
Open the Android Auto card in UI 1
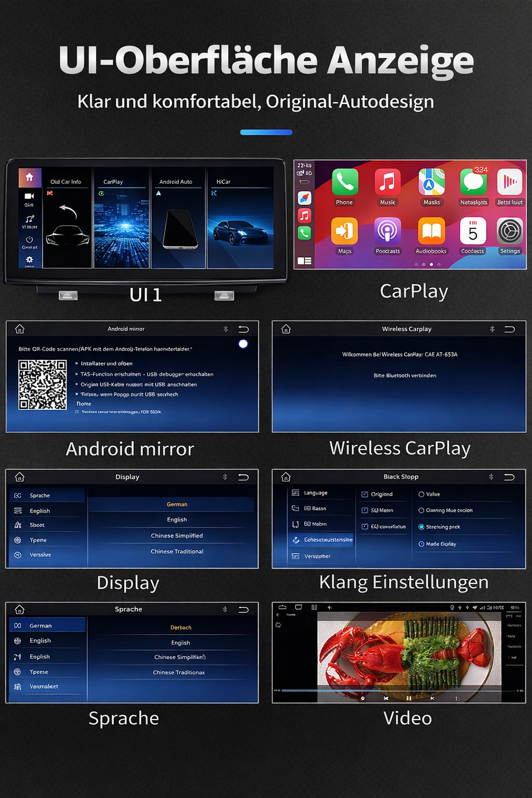[x=178, y=218]
